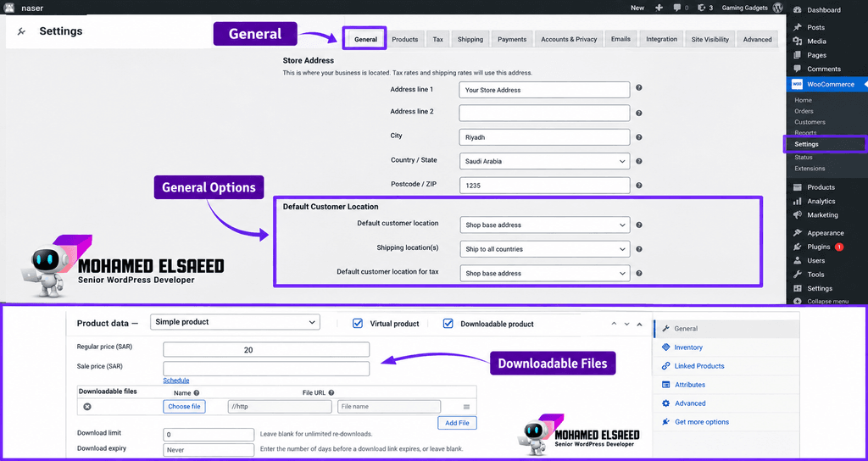The image size is (868, 461).
Task: Switch to the Shipping settings tab
Action: click(470, 39)
